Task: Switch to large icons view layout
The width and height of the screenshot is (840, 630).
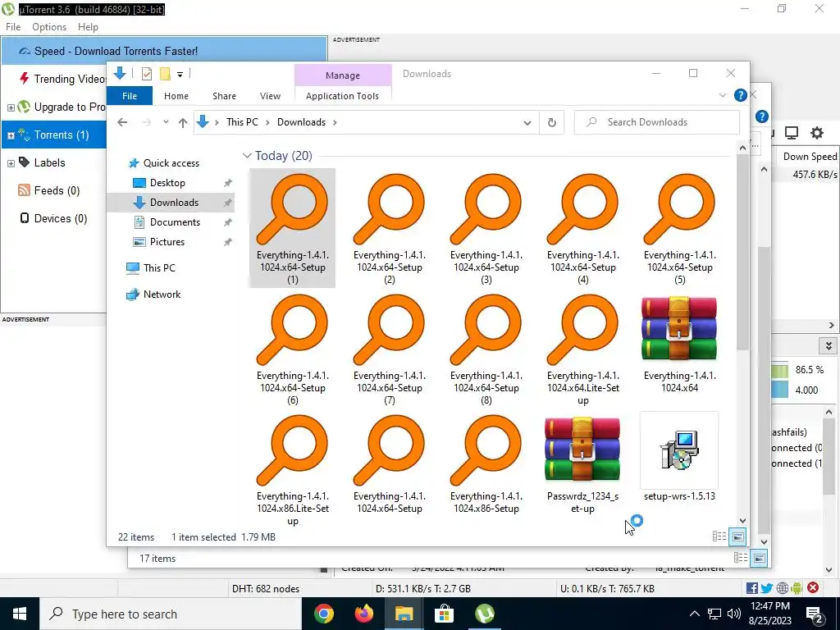Action: [x=737, y=536]
